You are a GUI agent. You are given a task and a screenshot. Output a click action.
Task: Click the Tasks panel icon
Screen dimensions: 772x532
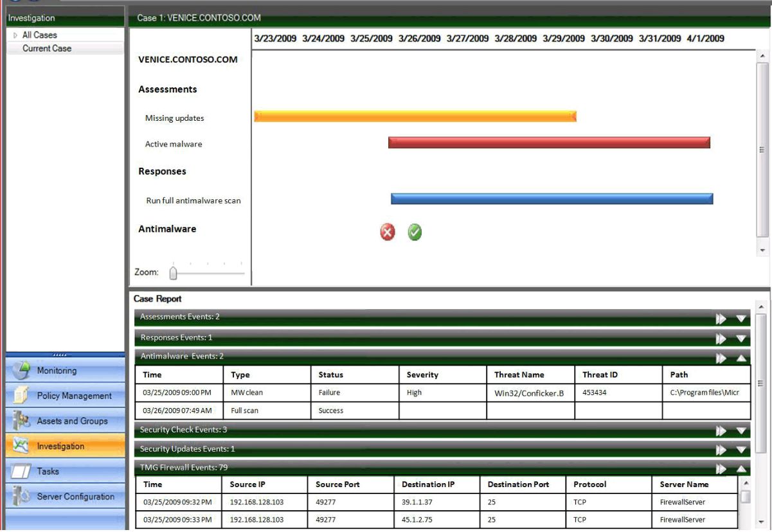[x=21, y=472]
